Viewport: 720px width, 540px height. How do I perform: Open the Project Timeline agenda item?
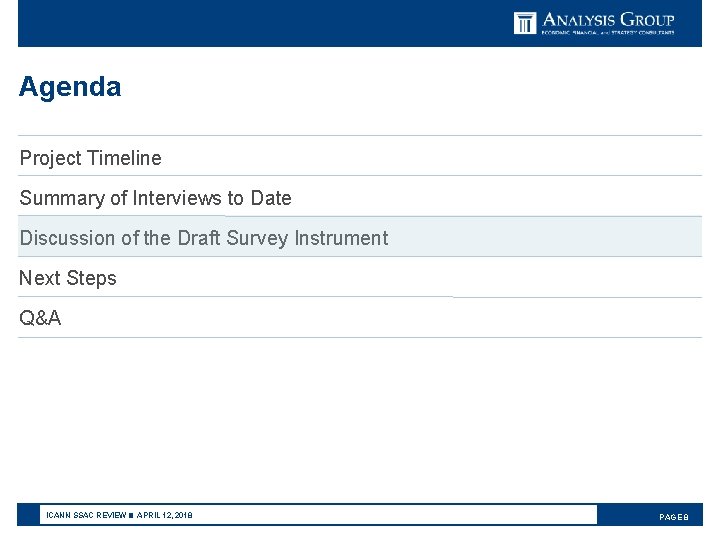(90, 158)
